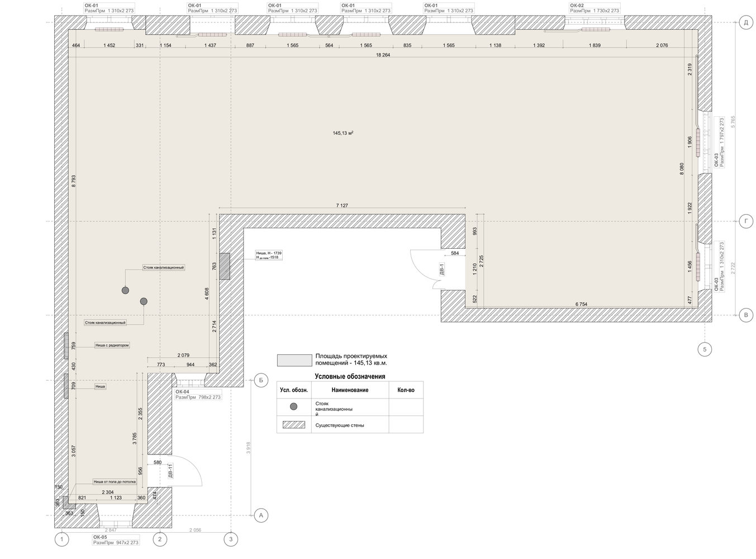Click the ОК-02 window tag
The width and height of the screenshot is (756, 559).
(x=595, y=8)
